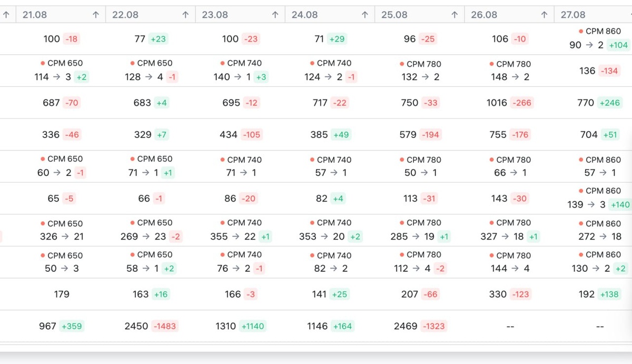
Task: Select the 27.08 column header label
Action: (x=573, y=15)
